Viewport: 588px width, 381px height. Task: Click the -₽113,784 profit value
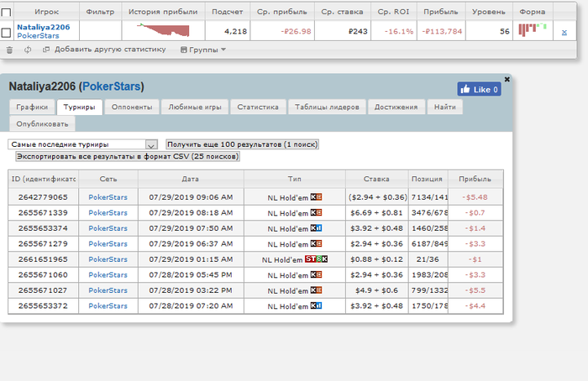[x=442, y=31]
